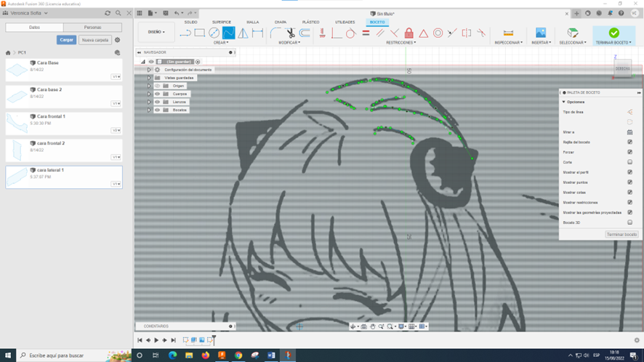
Task: Toggle Mostrar restricciones checkbox
Action: tap(629, 202)
